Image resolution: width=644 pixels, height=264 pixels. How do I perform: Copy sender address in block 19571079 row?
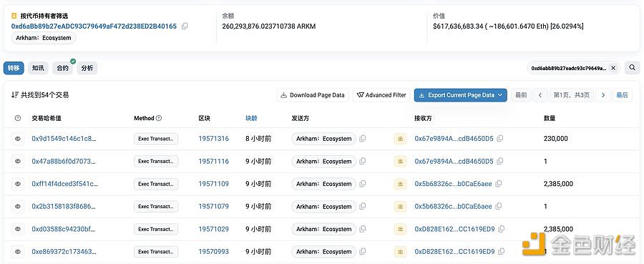pos(363,207)
